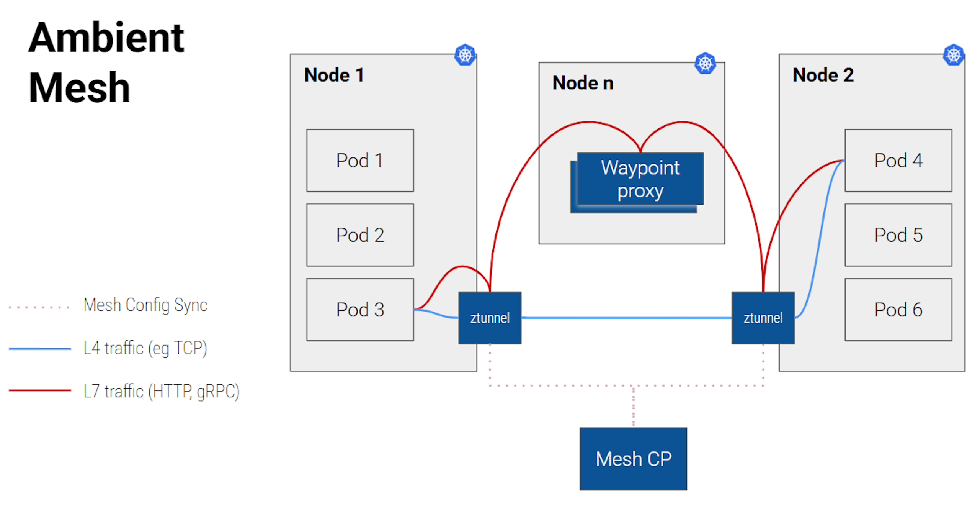Viewport: 980px width, 505px height.
Task: Select the Pod 4 box
Action: pos(898,160)
